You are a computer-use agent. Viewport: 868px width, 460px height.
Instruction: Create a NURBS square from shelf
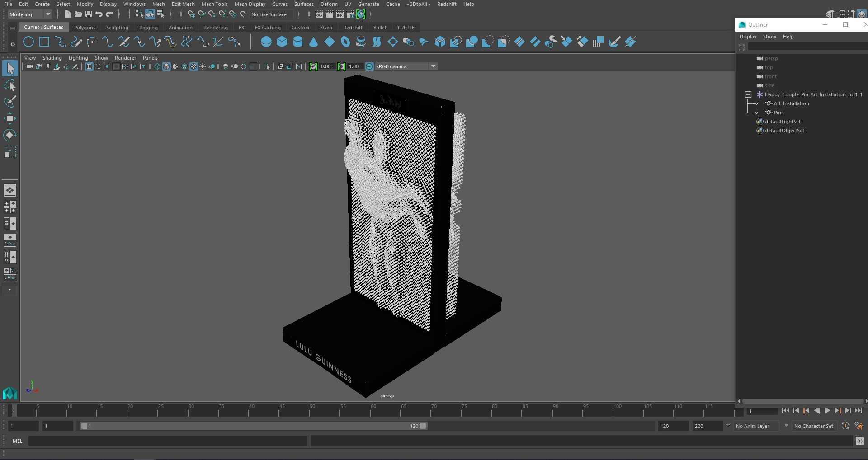44,42
